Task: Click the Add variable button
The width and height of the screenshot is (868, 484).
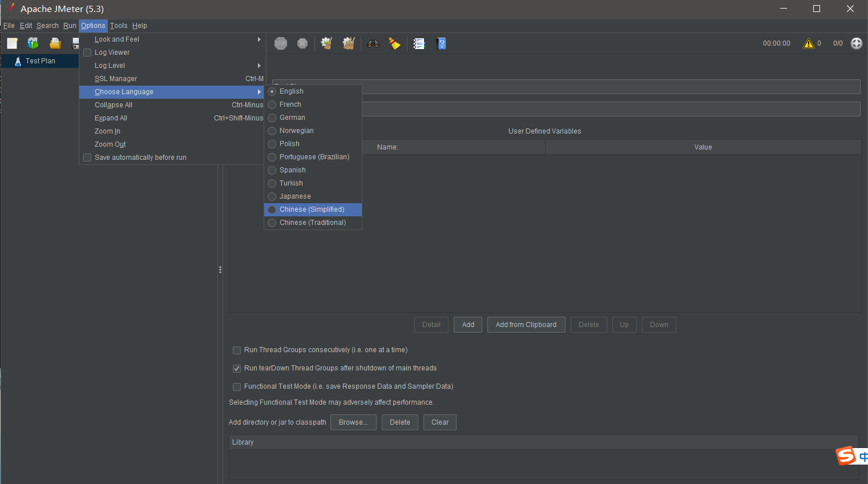Action: pyautogui.click(x=468, y=325)
